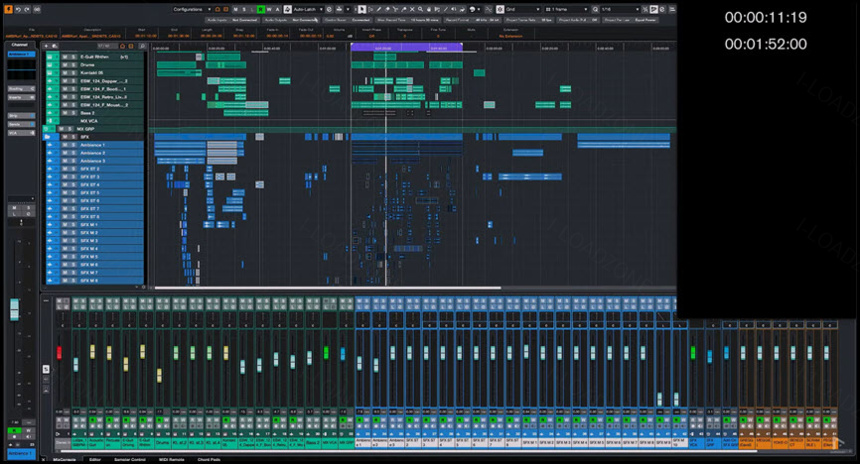Image resolution: width=860 pixels, height=464 pixels.
Task: Click the Project Frame Rate status button
Action: (x=529, y=20)
